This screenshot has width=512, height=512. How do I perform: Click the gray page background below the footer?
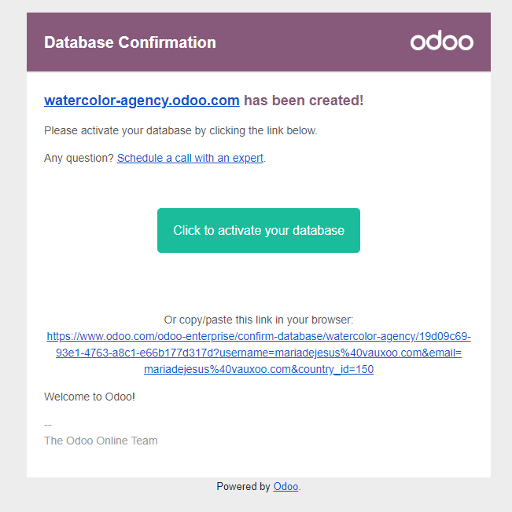pyautogui.click(x=256, y=503)
